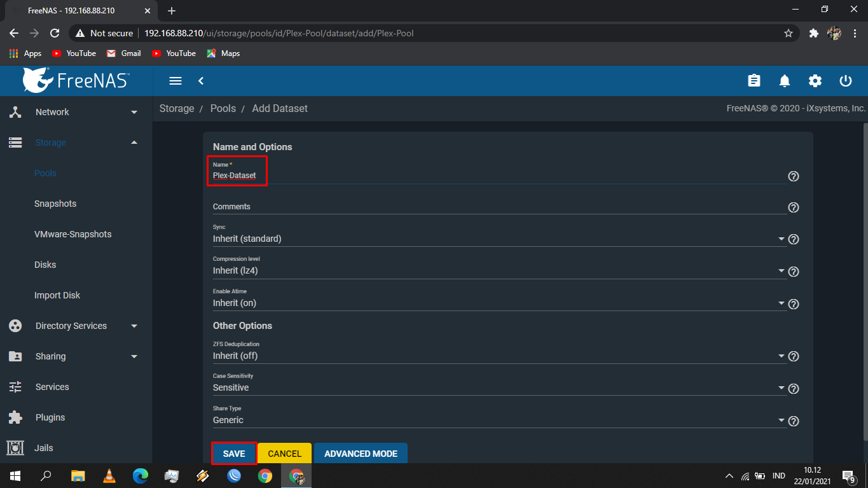Switch to ADVANCED MODE
The height and width of the screenshot is (488, 868).
(361, 454)
